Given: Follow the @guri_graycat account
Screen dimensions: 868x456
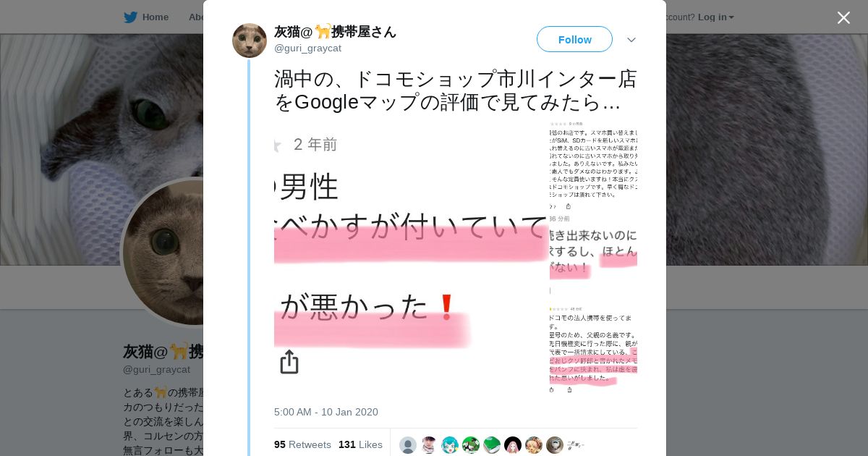Looking at the screenshot, I should [x=574, y=39].
